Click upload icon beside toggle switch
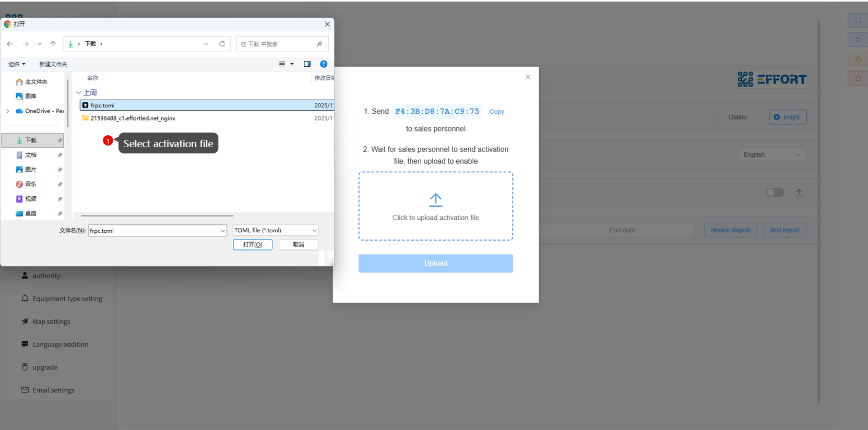This screenshot has height=430, width=868. click(x=799, y=193)
